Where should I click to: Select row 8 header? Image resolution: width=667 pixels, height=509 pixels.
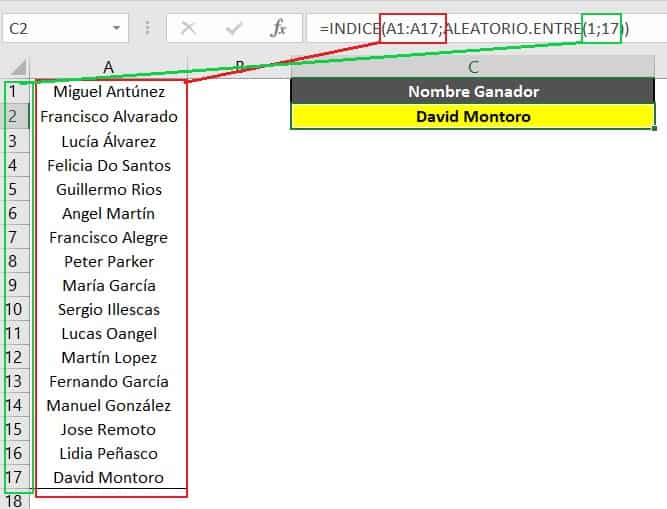tap(15, 261)
